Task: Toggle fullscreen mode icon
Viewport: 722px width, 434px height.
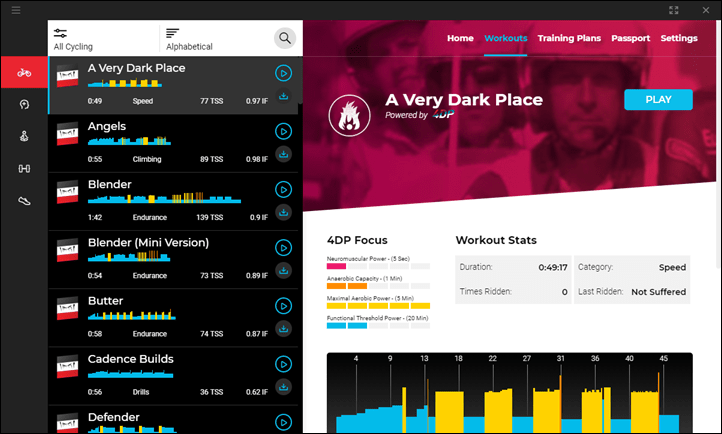Action: tap(674, 10)
